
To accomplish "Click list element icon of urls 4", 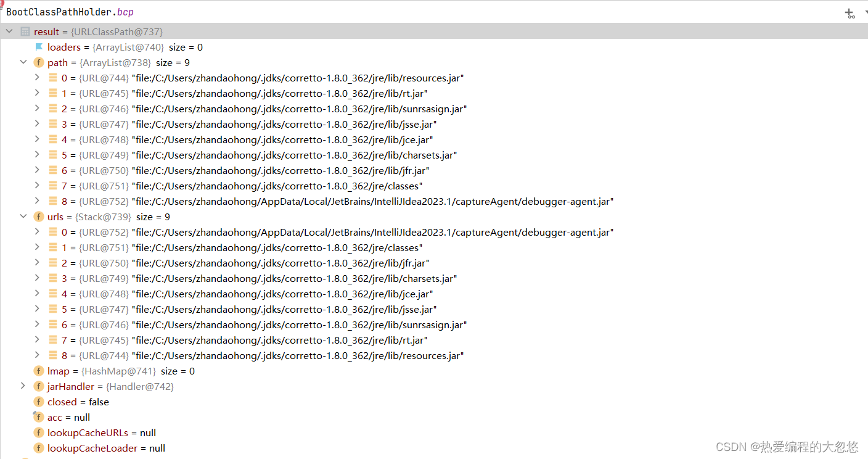I will pos(54,294).
